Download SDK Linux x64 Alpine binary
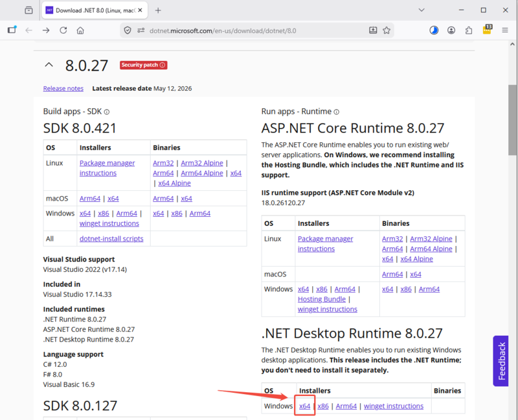The height and width of the screenshot is (420, 518). click(174, 183)
